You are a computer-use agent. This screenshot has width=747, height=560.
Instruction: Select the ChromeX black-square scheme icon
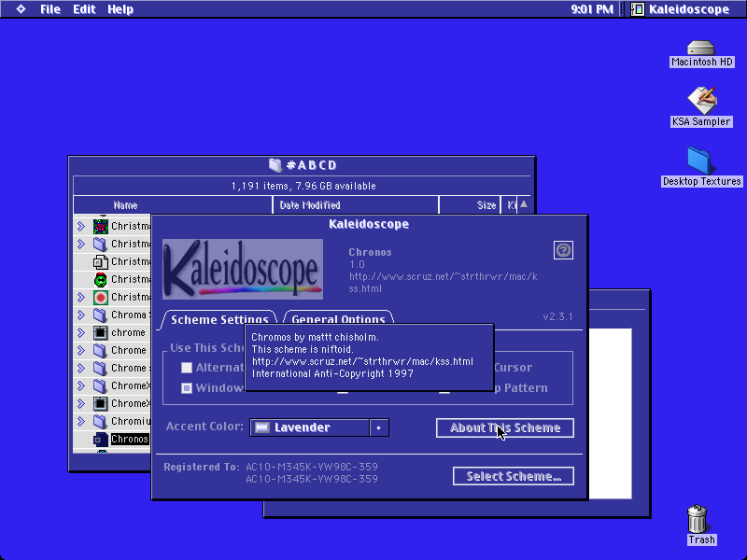[x=101, y=404]
